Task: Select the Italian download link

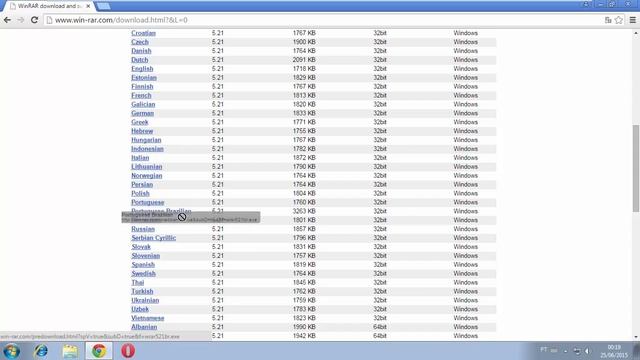Action: pyautogui.click(x=140, y=158)
